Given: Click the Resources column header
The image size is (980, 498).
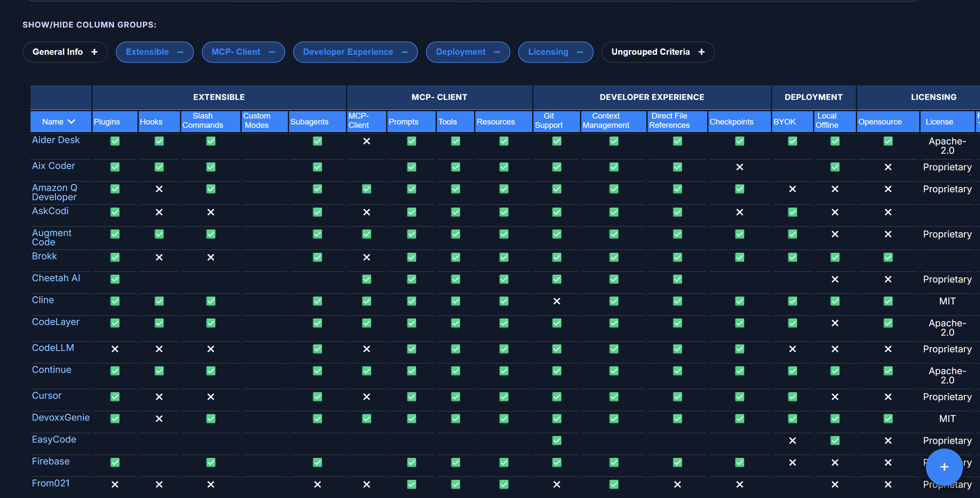Looking at the screenshot, I should [496, 122].
